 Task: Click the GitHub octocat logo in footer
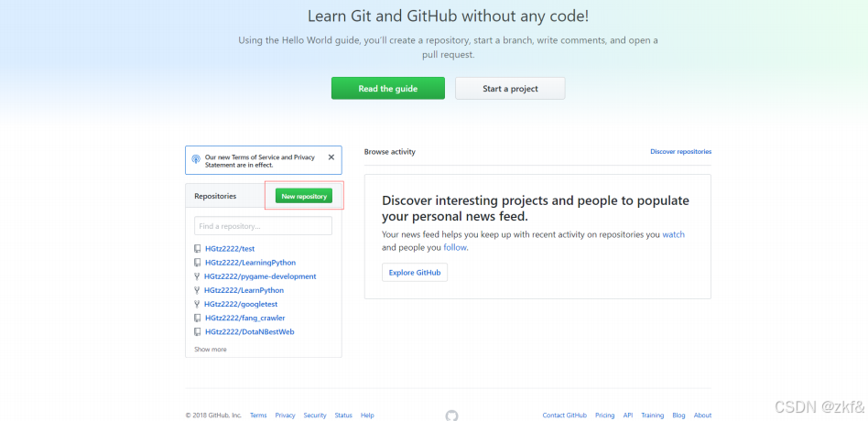coord(451,415)
